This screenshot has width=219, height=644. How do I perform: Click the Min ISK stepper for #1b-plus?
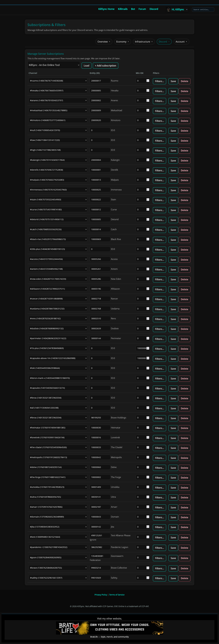[148, 348]
